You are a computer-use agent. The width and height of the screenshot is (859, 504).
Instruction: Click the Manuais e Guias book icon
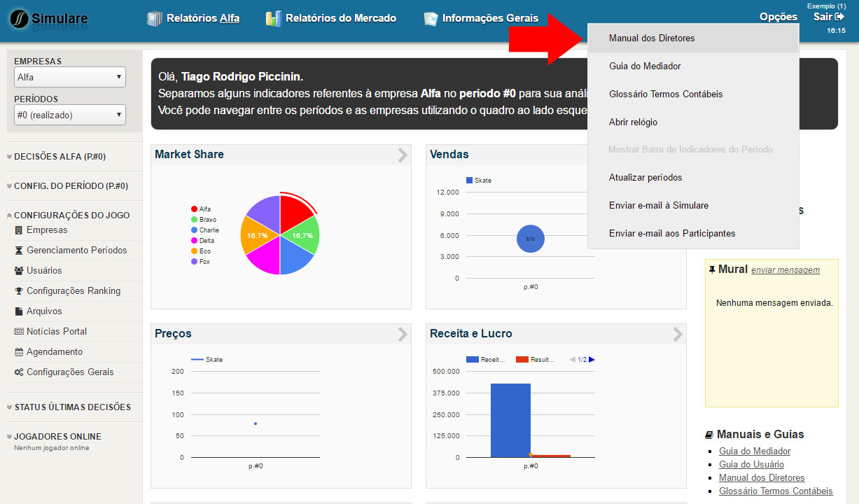pyautogui.click(x=709, y=435)
